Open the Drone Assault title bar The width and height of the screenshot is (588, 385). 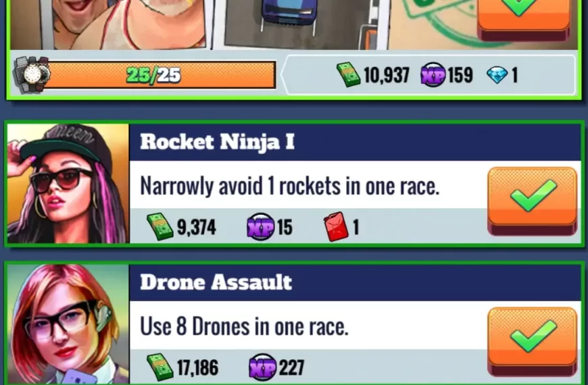tap(355, 282)
